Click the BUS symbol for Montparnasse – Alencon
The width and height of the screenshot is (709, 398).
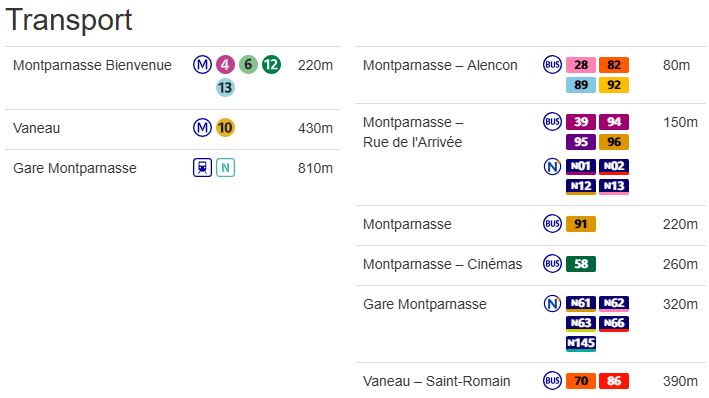(552, 65)
